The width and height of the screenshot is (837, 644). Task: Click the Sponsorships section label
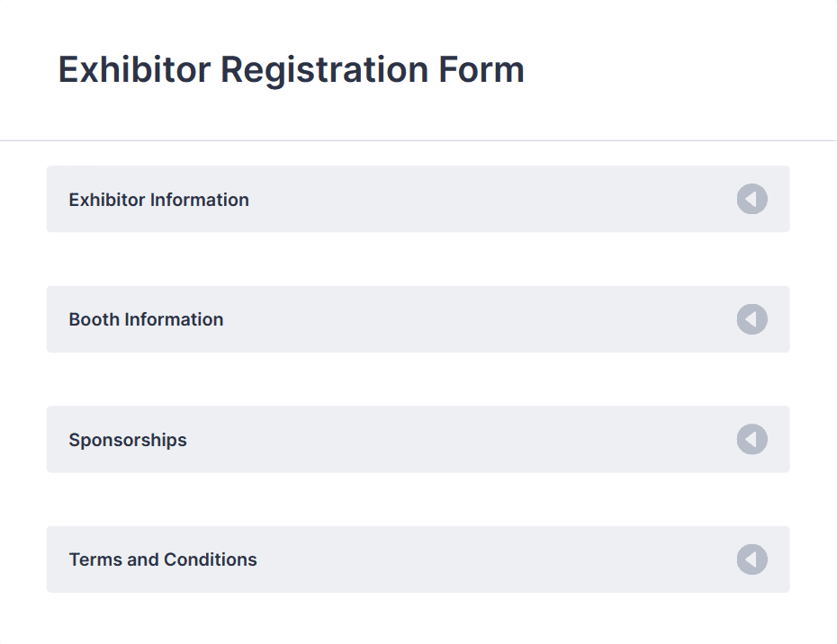click(x=127, y=439)
